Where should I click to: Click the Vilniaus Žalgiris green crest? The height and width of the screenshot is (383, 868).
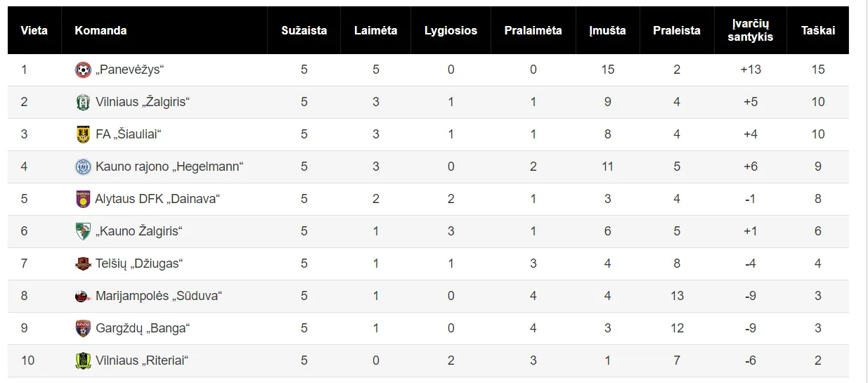[x=83, y=102]
